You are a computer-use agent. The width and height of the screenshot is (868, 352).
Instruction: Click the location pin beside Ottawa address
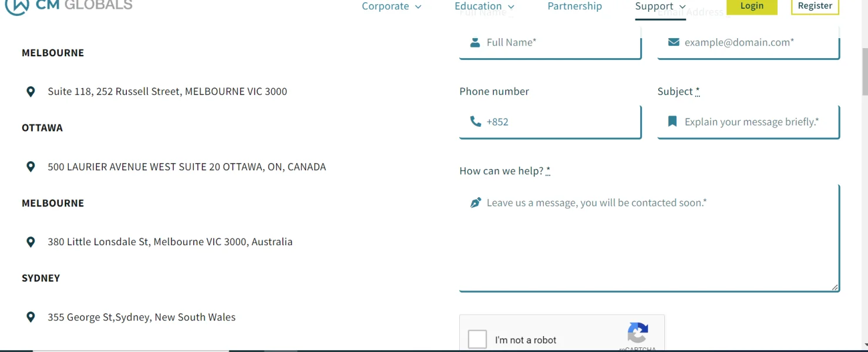tap(31, 167)
